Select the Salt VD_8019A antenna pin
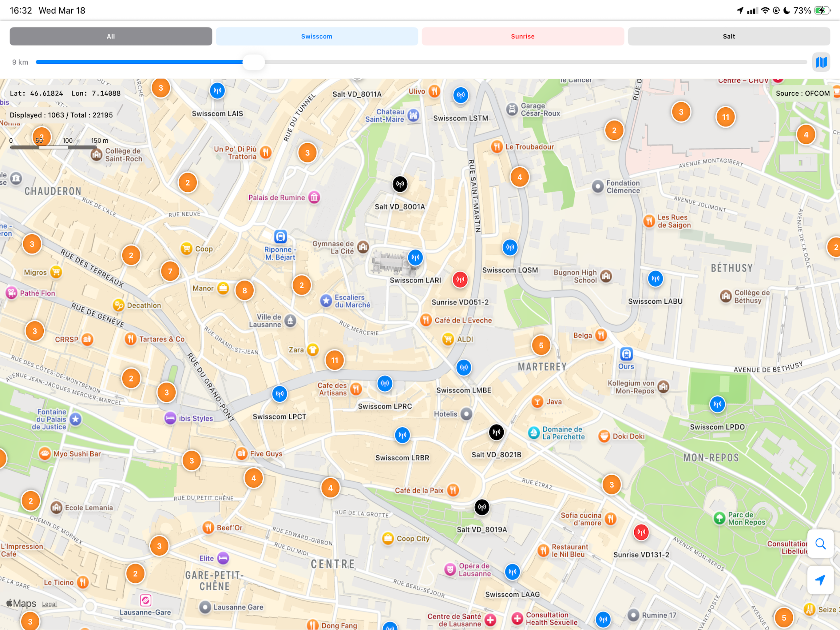 click(x=482, y=507)
